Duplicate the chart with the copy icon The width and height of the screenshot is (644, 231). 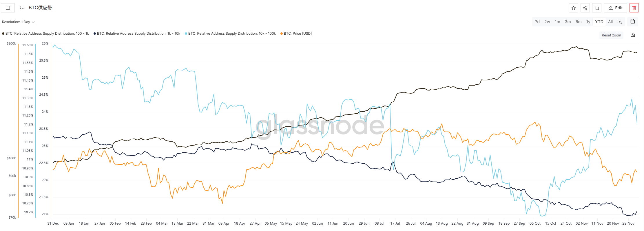597,8
